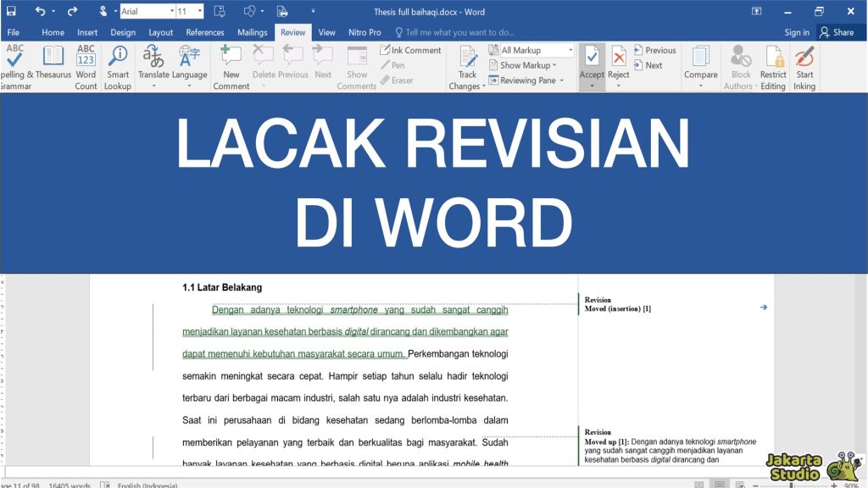Open Spelling & Grammar check
This screenshot has height=488, width=868.
pos(15,67)
